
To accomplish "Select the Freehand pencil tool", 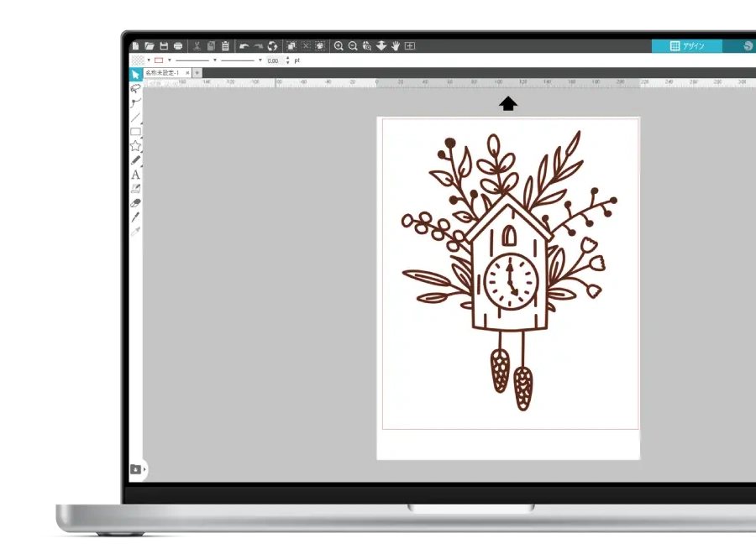I will (135, 160).
